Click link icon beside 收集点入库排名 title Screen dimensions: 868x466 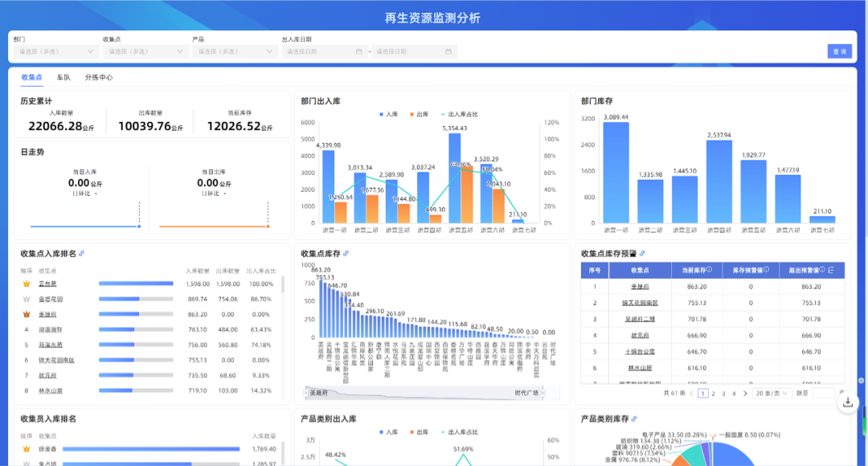[x=81, y=254]
